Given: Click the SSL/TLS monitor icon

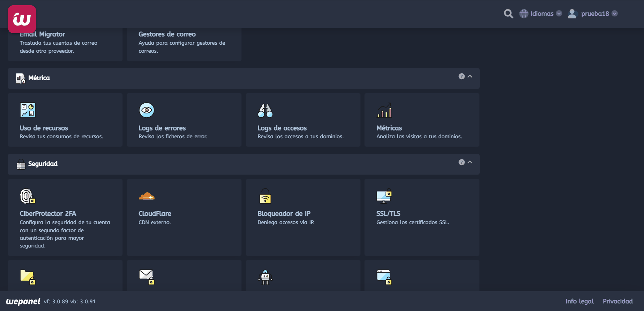Looking at the screenshot, I should tap(384, 196).
